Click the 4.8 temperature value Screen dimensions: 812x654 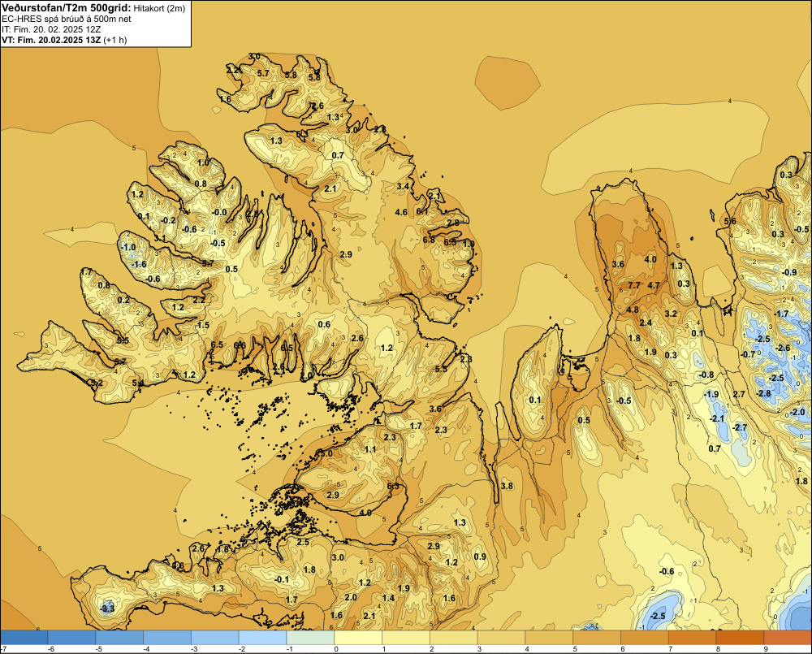coord(633,310)
